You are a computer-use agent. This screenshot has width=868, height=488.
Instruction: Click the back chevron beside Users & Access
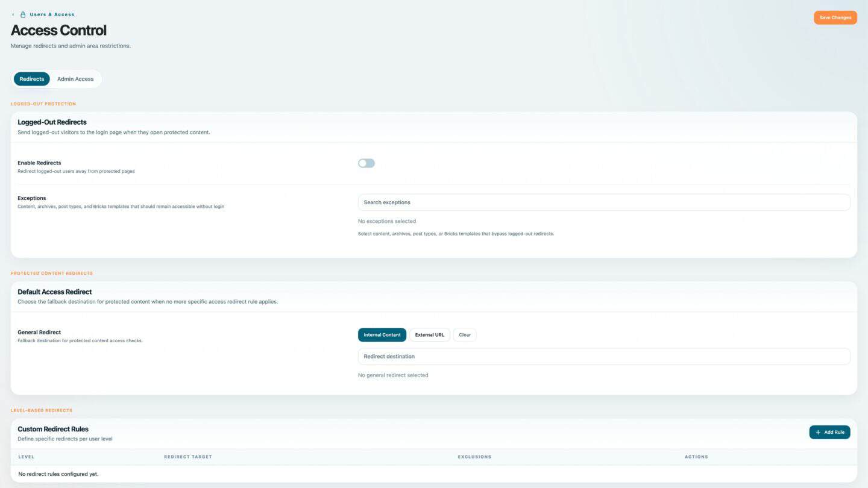[13, 14]
